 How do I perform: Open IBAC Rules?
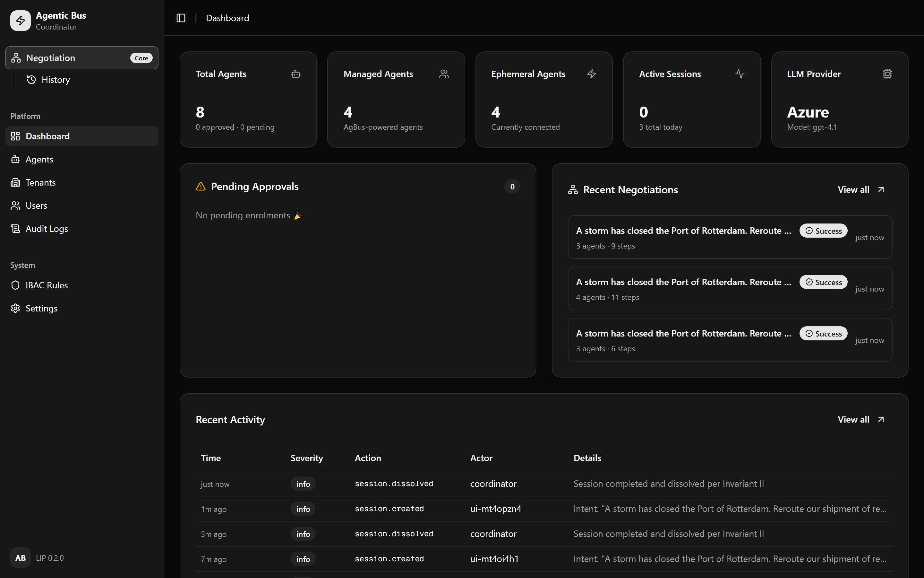(x=82, y=285)
